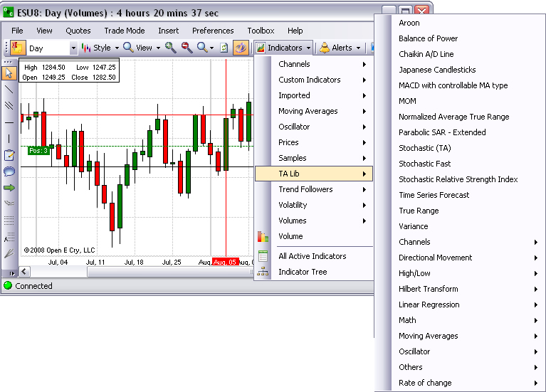Screen dimensions: 546x392
Task: Toggle the highlighted orange globe button
Action: click(x=241, y=48)
